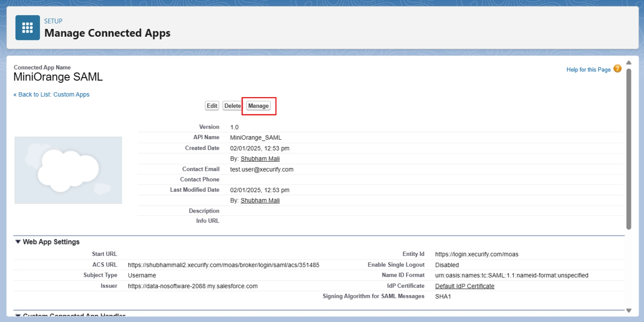Click the Delete button
644x322 pixels.
pyautogui.click(x=232, y=106)
